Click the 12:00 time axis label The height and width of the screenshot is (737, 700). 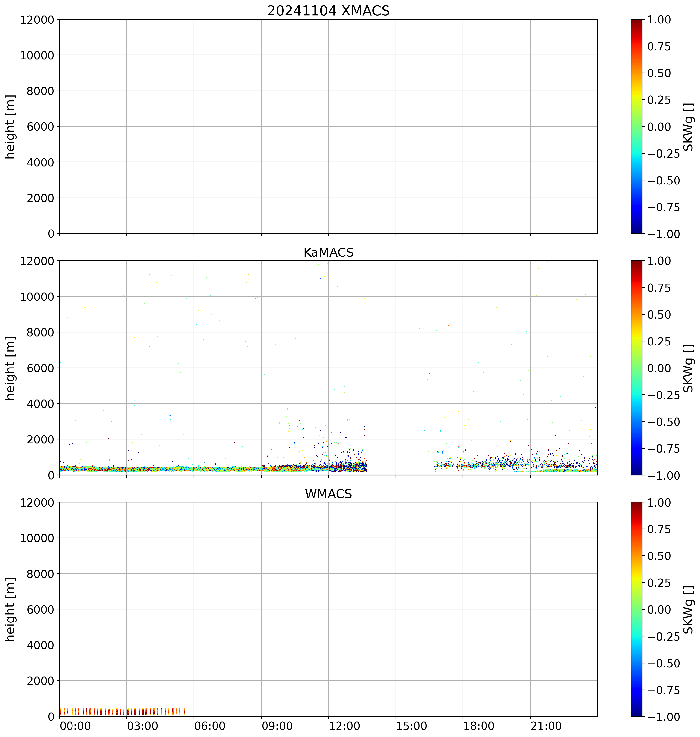click(344, 726)
